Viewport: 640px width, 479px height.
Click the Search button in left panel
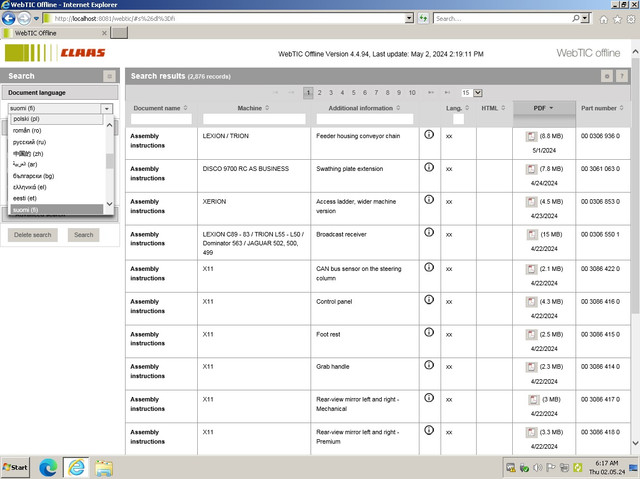click(84, 235)
